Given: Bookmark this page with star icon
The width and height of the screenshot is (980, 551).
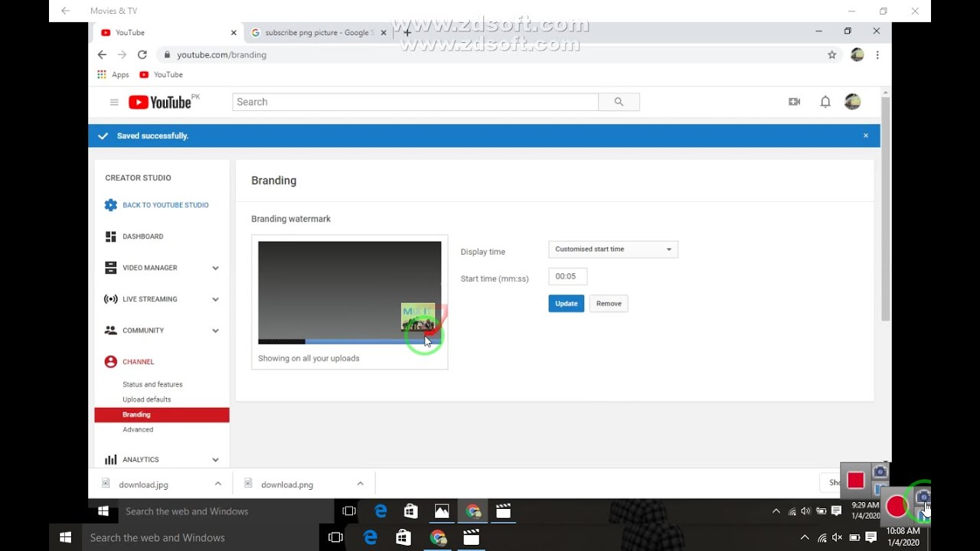Looking at the screenshot, I should coord(831,54).
